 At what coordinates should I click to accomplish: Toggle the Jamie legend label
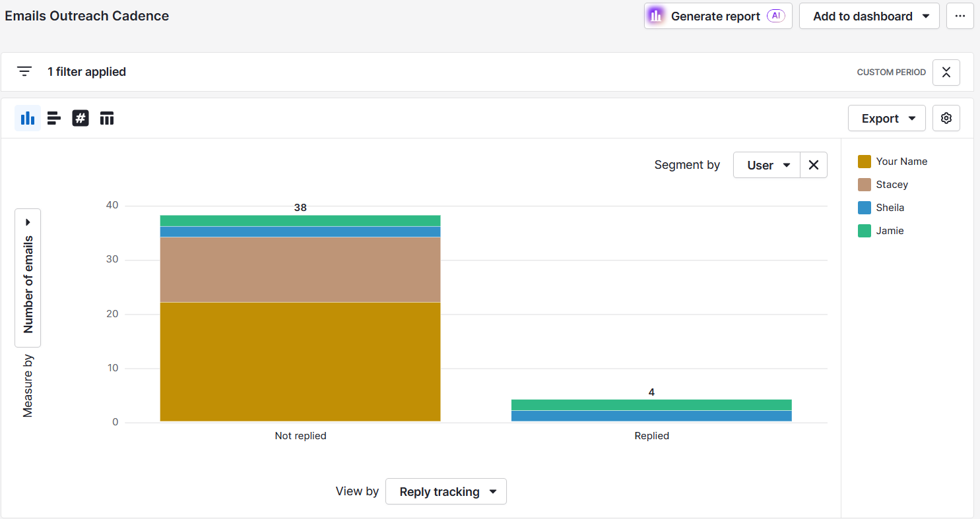point(890,231)
